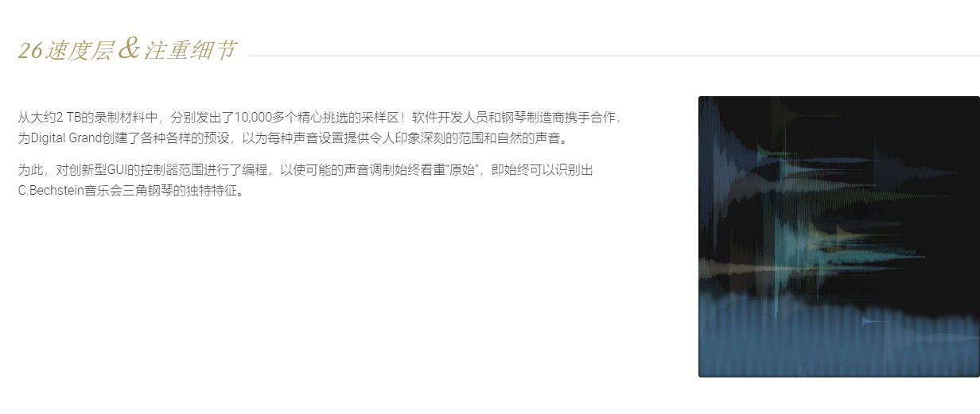Click the C.Bechstein text in the paragraph

[51, 191]
